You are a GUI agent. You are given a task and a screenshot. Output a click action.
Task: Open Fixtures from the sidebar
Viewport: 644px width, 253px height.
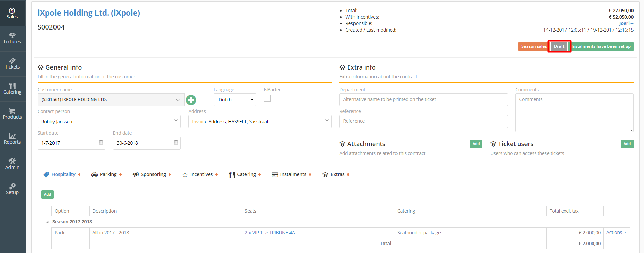pyautogui.click(x=12, y=38)
